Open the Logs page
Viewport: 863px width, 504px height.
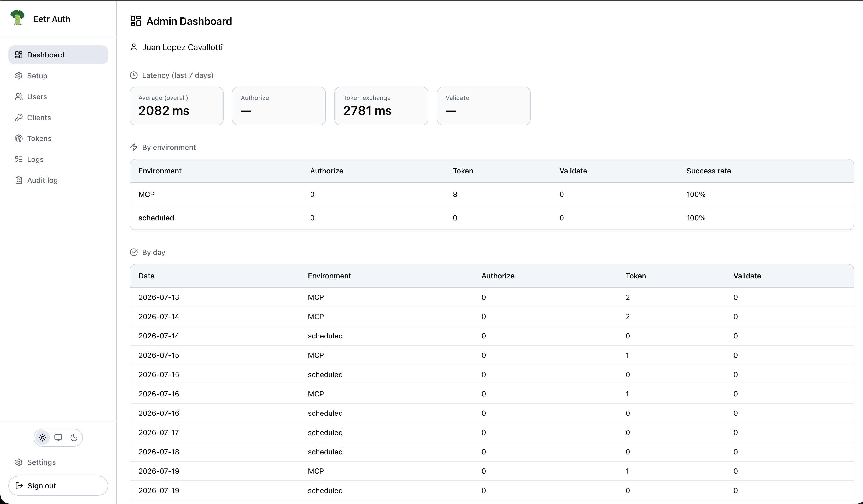point(58,159)
